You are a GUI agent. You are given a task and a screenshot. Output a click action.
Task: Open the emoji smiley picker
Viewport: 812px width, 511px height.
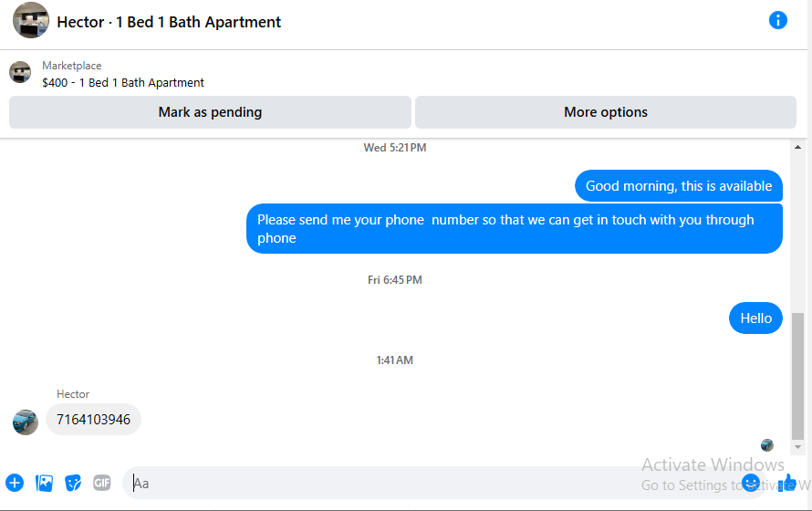tap(751, 483)
